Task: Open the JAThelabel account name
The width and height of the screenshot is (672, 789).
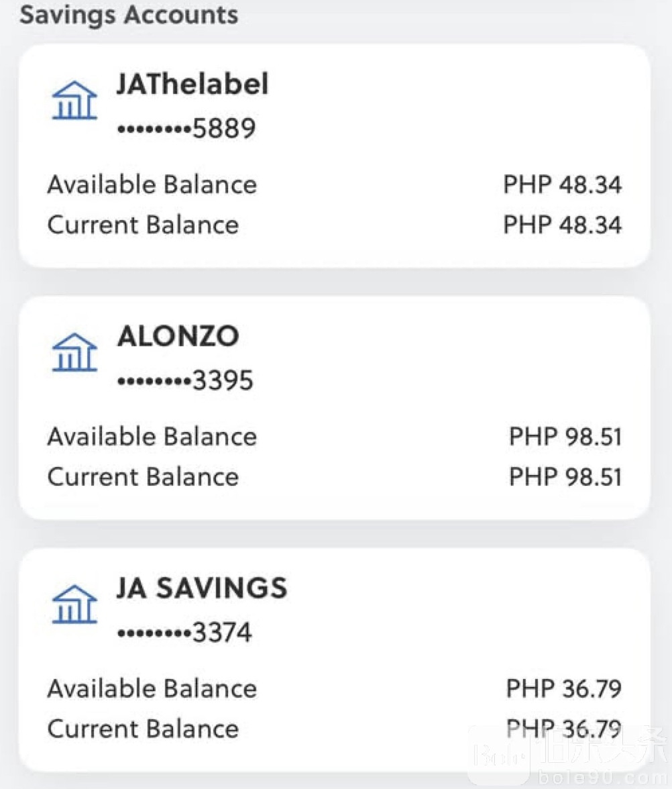Action: click(192, 85)
